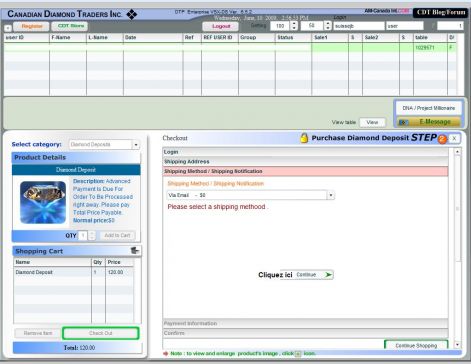Click the Status column header
Screen dimensions: 471x364
293,37
